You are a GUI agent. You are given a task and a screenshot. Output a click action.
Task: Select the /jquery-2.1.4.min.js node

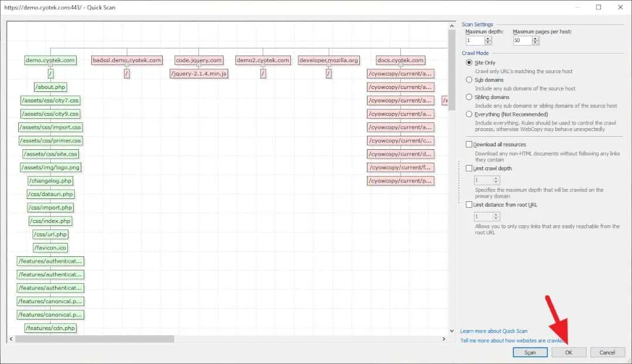(199, 74)
